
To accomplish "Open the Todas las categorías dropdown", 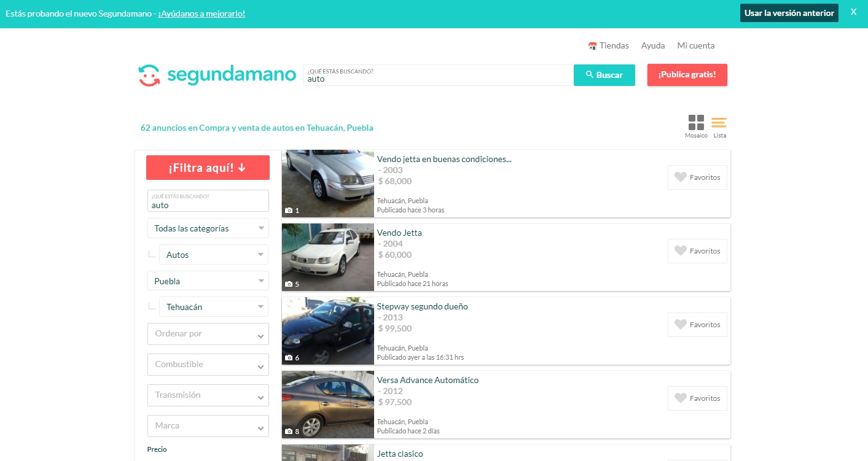I will (x=208, y=228).
